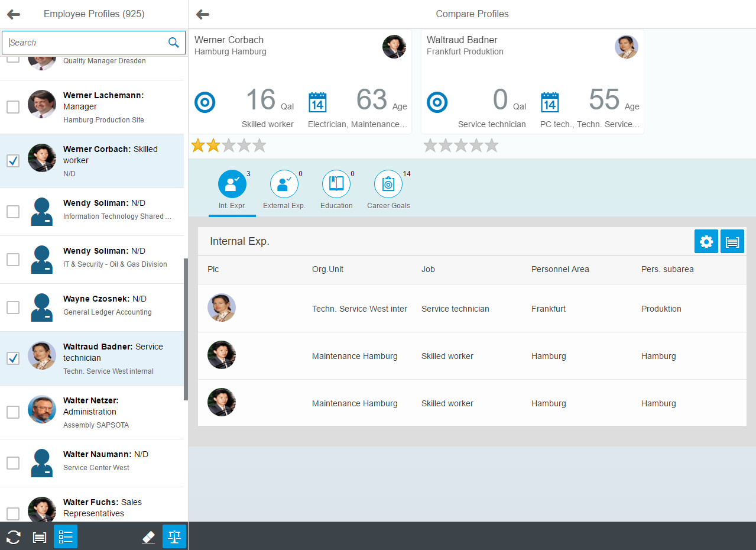Screen dimensions: 756x550
Task: Click the compare scales icon in bottom toolbar
Action: pyautogui.click(x=174, y=536)
